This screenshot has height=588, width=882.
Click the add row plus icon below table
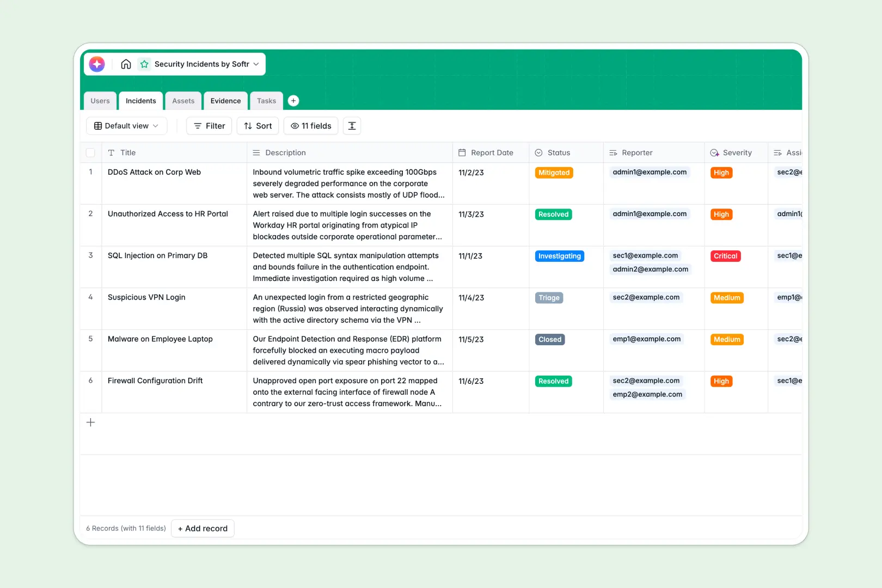[91, 422]
